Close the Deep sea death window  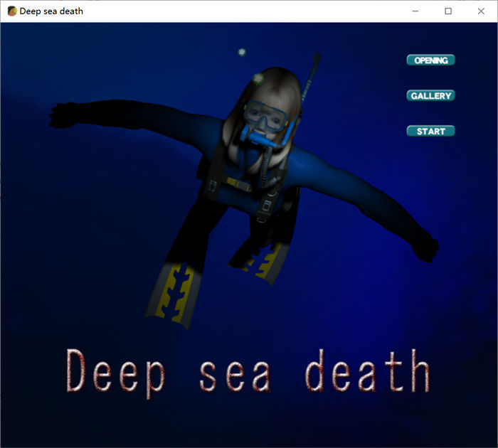[x=481, y=11]
